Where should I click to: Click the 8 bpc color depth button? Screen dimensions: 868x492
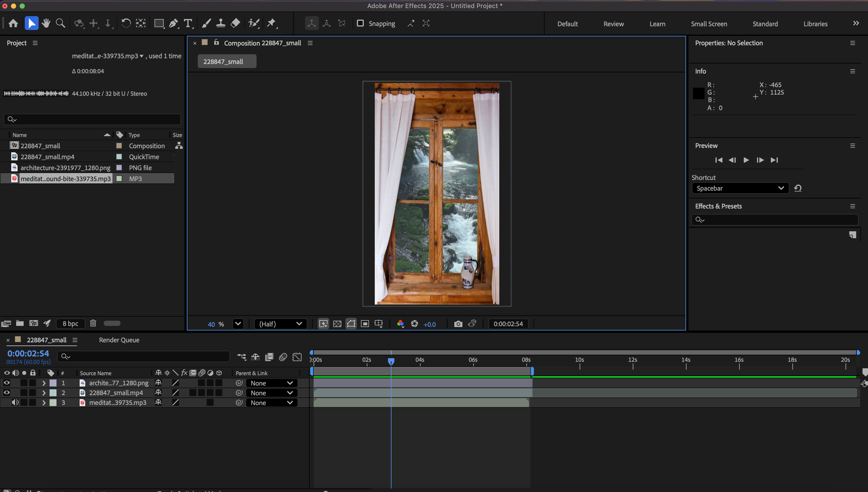pyautogui.click(x=70, y=323)
